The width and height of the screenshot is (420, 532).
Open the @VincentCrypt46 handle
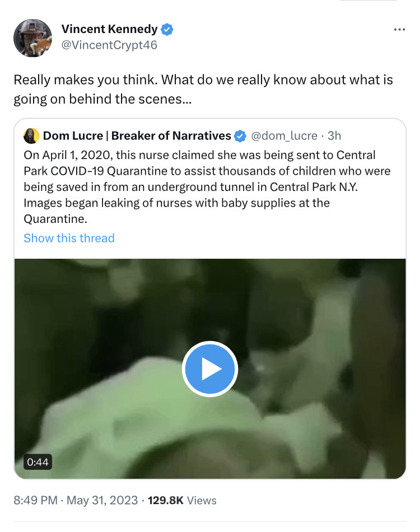click(109, 45)
